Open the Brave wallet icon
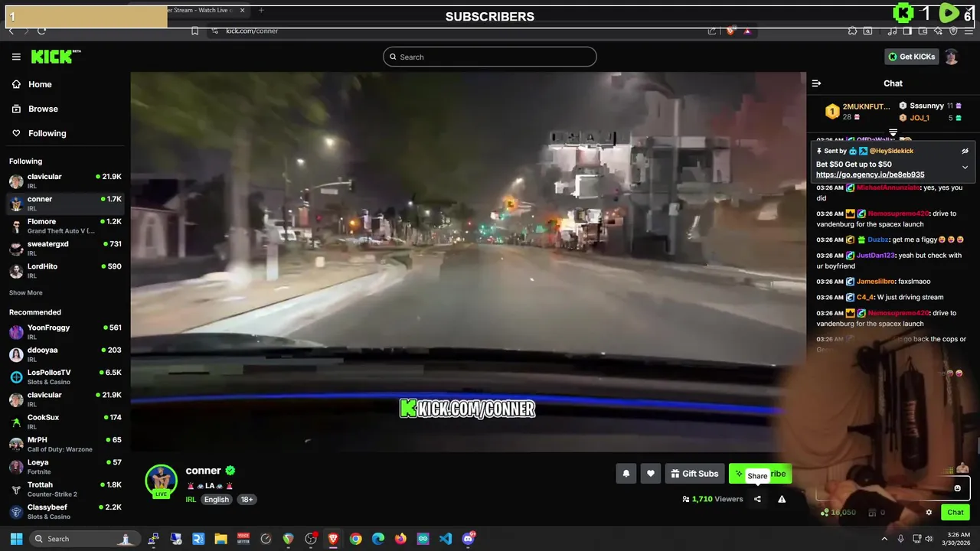This screenshot has width=980, height=551. click(x=924, y=31)
